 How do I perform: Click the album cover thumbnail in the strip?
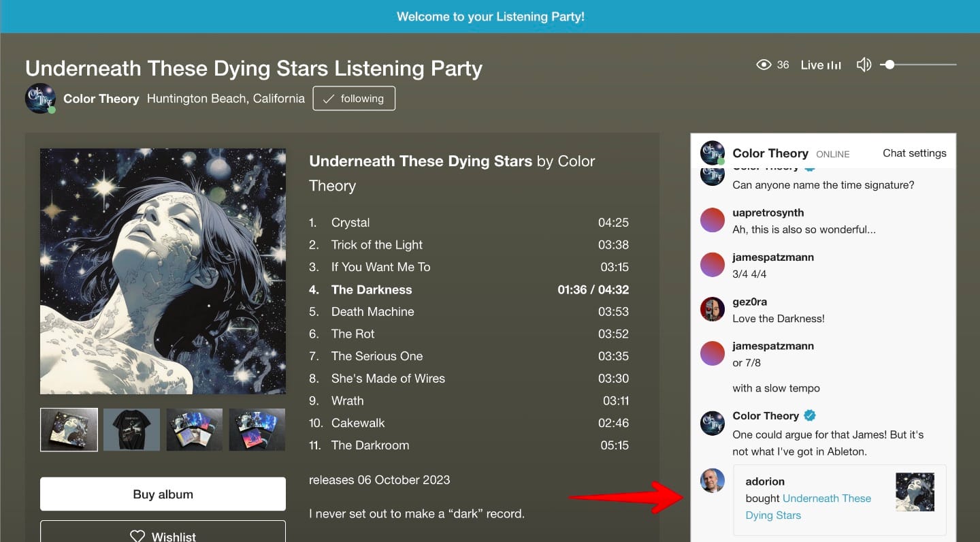tap(69, 429)
